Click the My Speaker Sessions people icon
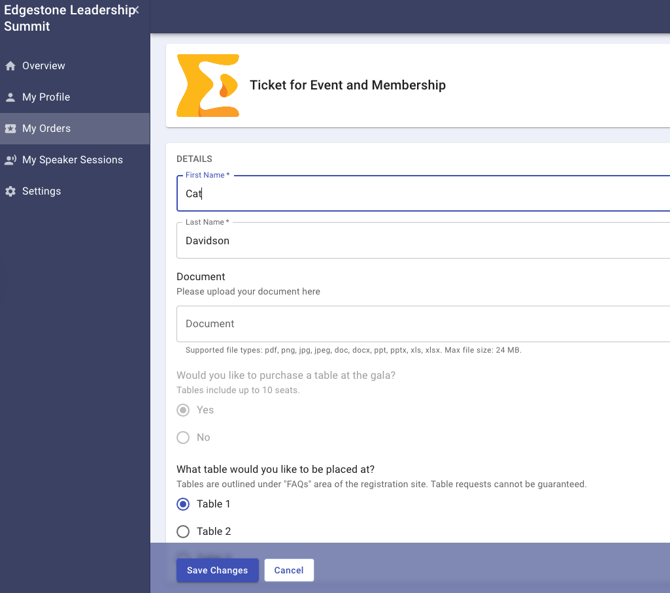The height and width of the screenshot is (593, 670). coord(11,160)
